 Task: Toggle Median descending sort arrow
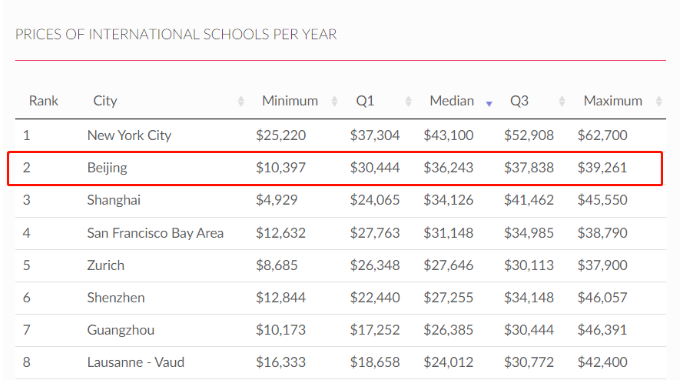click(489, 104)
